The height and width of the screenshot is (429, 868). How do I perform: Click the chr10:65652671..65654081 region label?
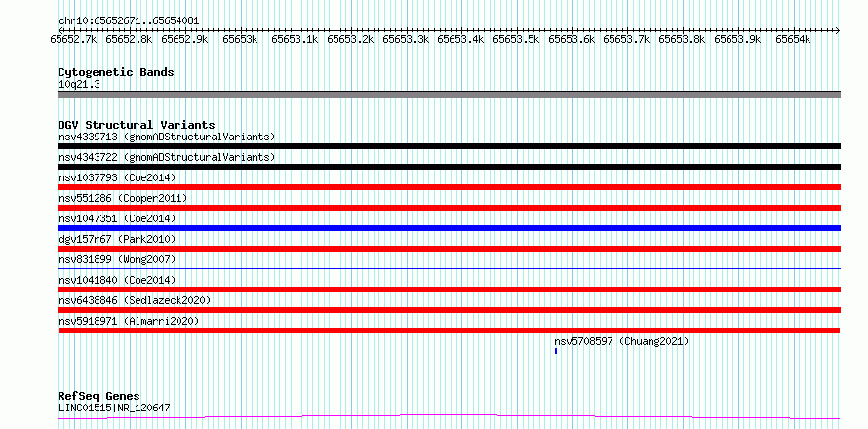pos(129,21)
